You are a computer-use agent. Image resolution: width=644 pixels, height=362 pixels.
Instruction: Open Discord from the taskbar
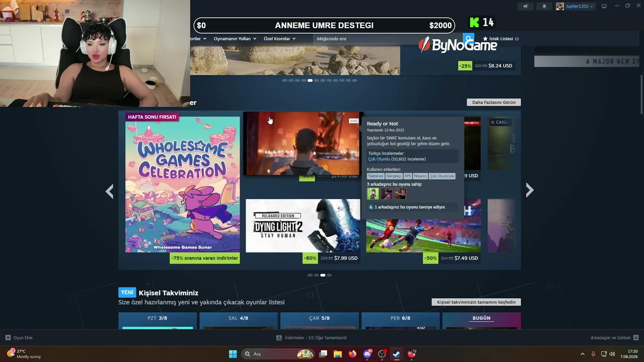coord(367,354)
